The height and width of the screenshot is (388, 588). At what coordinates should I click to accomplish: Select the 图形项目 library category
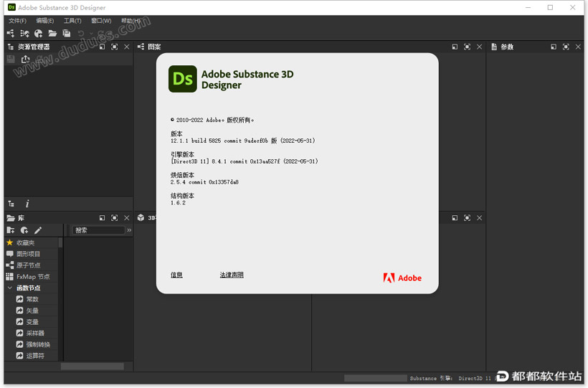[x=32, y=254]
